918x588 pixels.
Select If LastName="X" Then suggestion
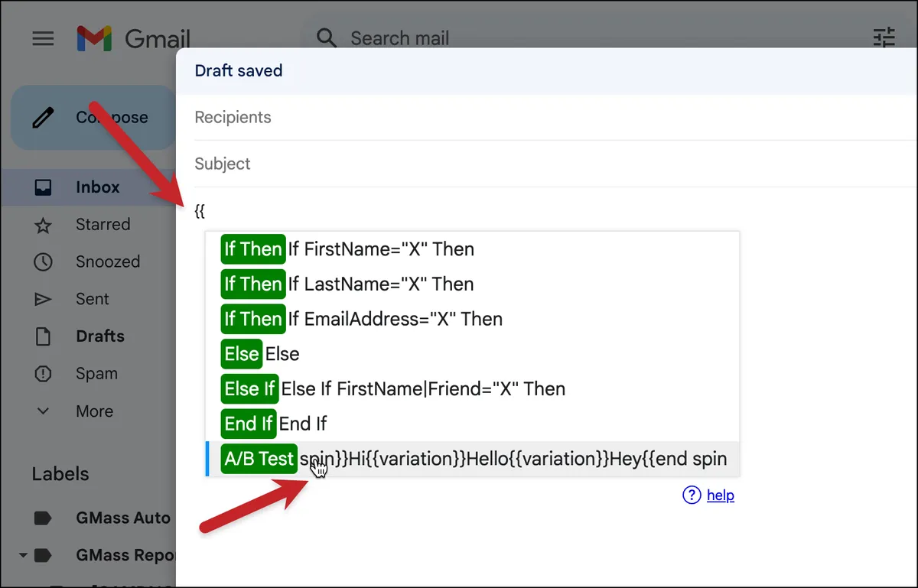click(x=472, y=284)
